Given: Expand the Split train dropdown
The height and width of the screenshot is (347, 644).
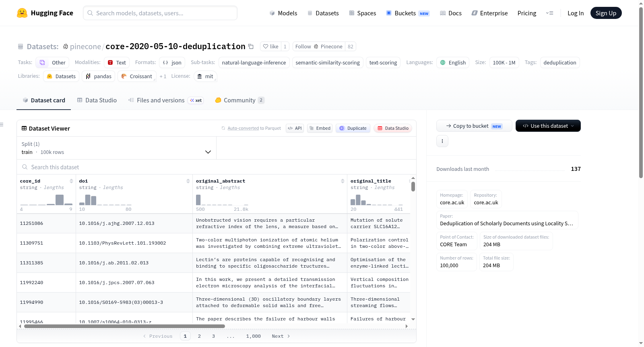Looking at the screenshot, I should [116, 148].
